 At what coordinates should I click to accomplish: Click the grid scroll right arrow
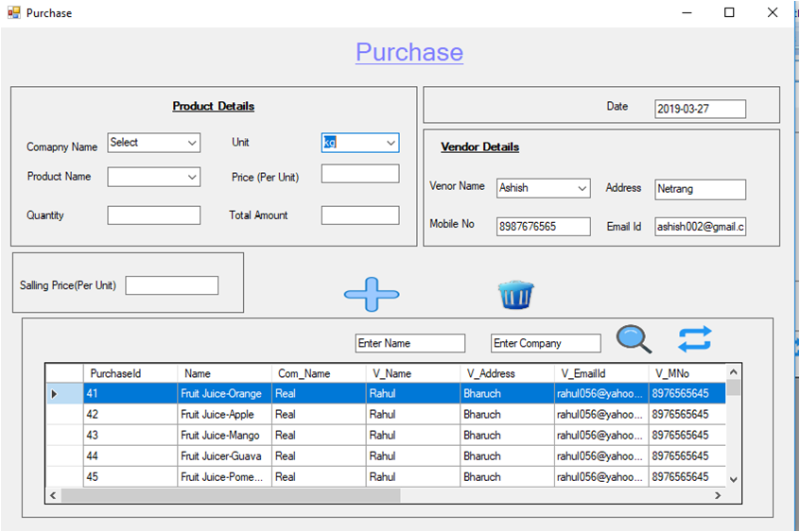coord(718,495)
